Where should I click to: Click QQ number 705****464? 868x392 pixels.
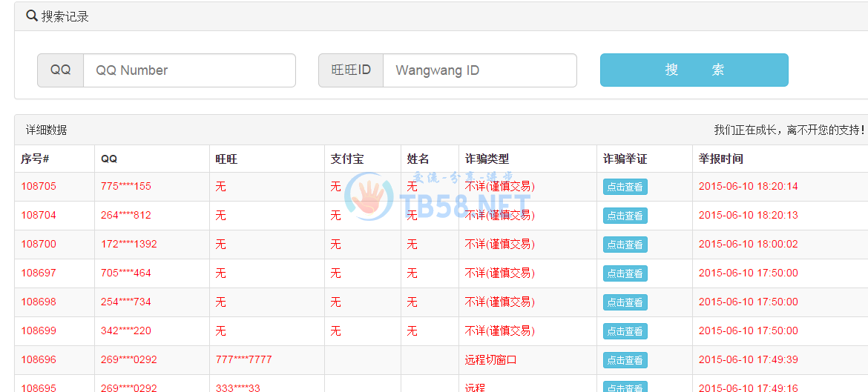pyautogui.click(x=125, y=273)
